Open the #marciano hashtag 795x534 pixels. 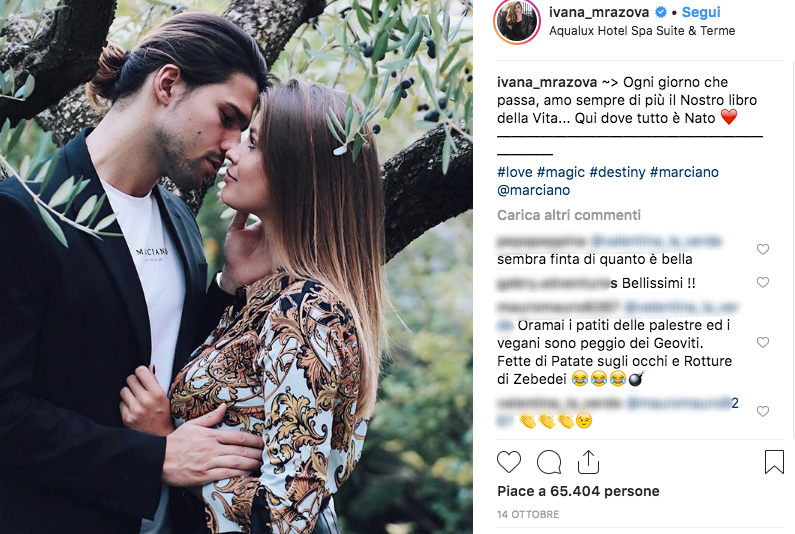pyautogui.click(x=684, y=172)
